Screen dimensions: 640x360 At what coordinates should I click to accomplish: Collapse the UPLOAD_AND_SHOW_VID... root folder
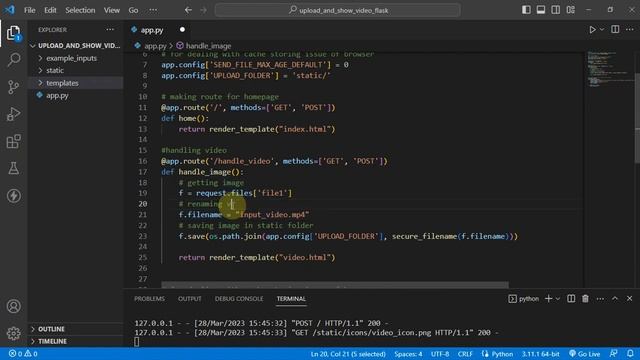pos(76,45)
